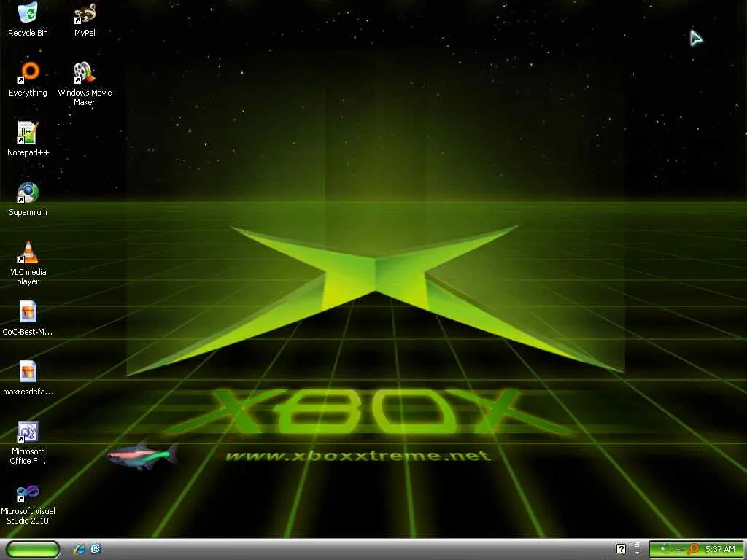747x560 pixels.
Task: Select the Microsoft Visual Studio 2010 shortcut
Action: tap(28, 503)
